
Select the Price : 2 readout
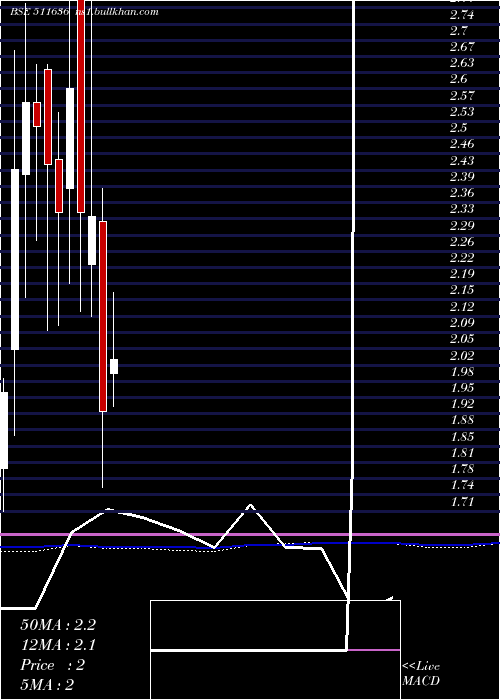click(53, 665)
